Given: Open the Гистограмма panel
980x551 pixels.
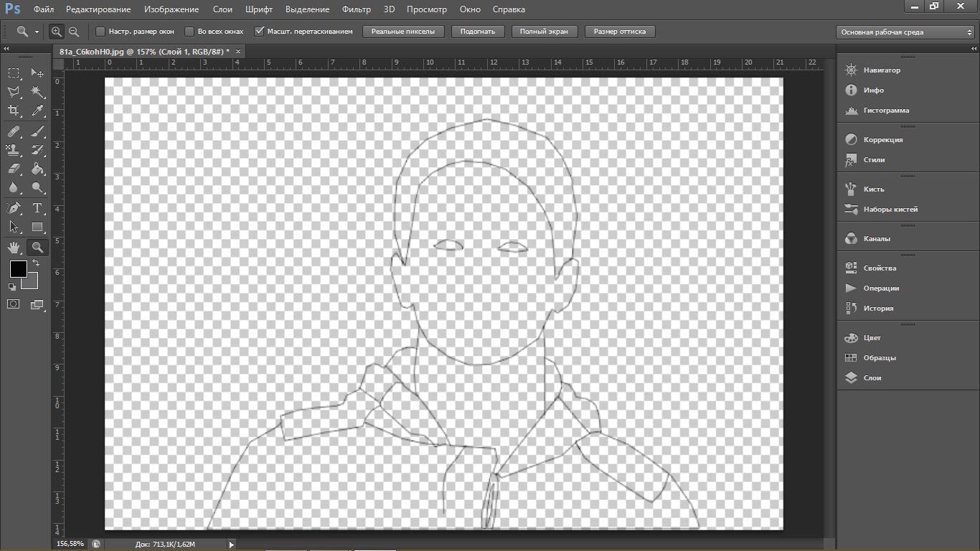Looking at the screenshot, I should tap(886, 110).
